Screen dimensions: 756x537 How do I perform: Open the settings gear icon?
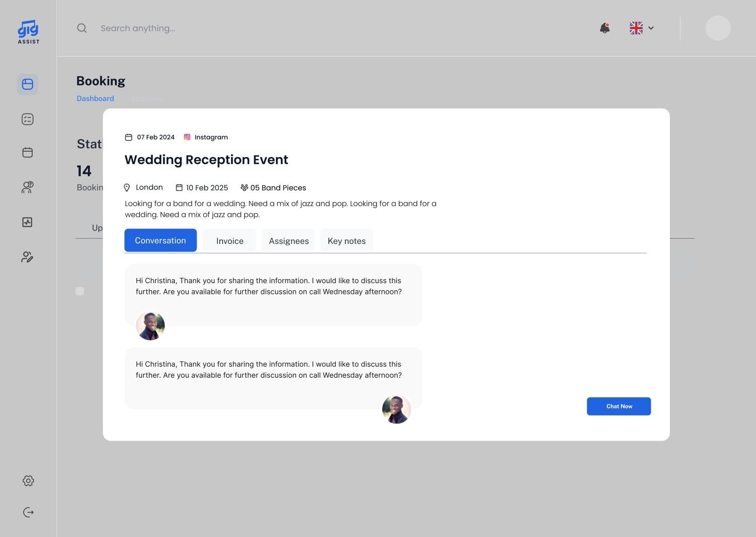tap(28, 481)
